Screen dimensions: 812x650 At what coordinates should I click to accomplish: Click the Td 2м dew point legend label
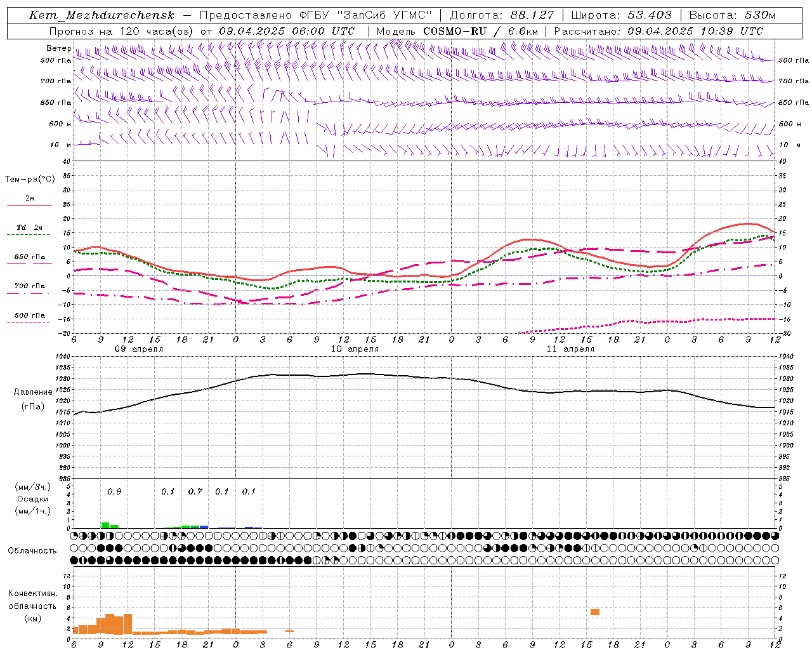29,227
